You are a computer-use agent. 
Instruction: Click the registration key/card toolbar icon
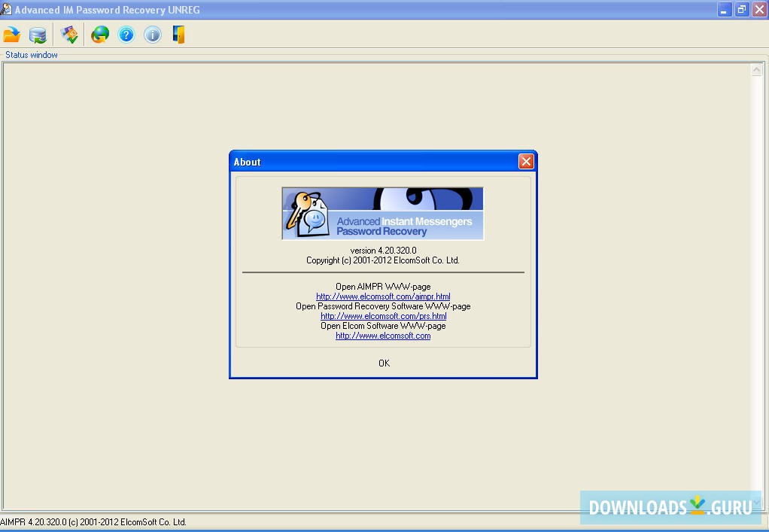click(69, 35)
